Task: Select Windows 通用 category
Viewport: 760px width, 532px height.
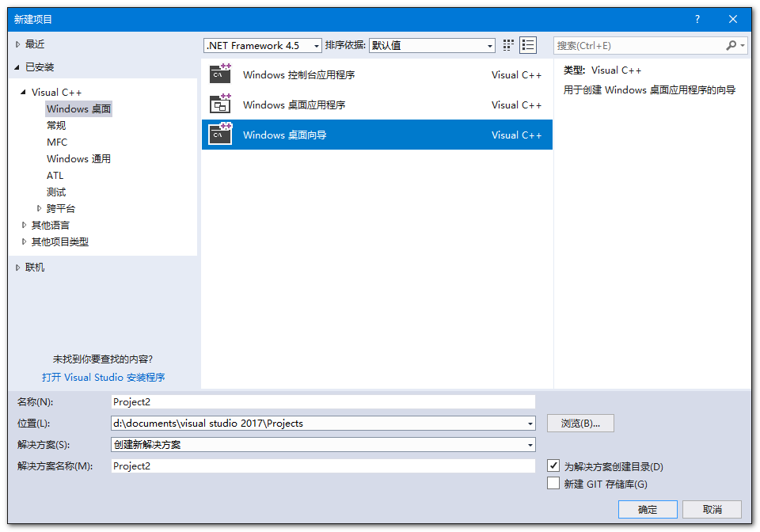Action: (78, 158)
